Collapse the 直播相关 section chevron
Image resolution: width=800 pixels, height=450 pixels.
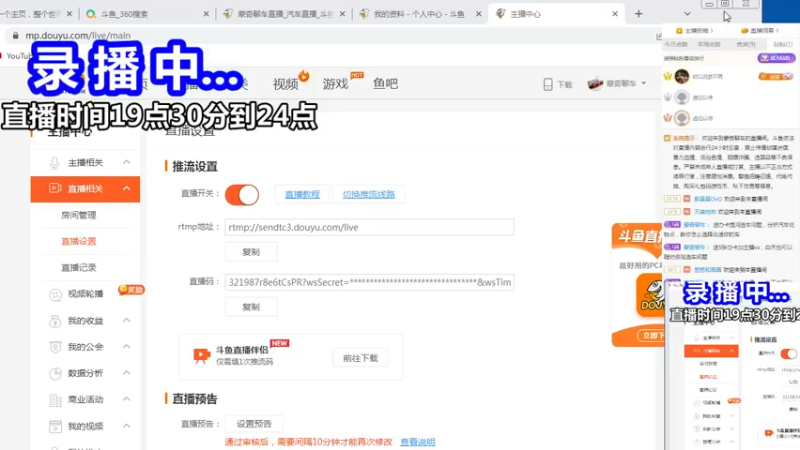[x=127, y=188]
